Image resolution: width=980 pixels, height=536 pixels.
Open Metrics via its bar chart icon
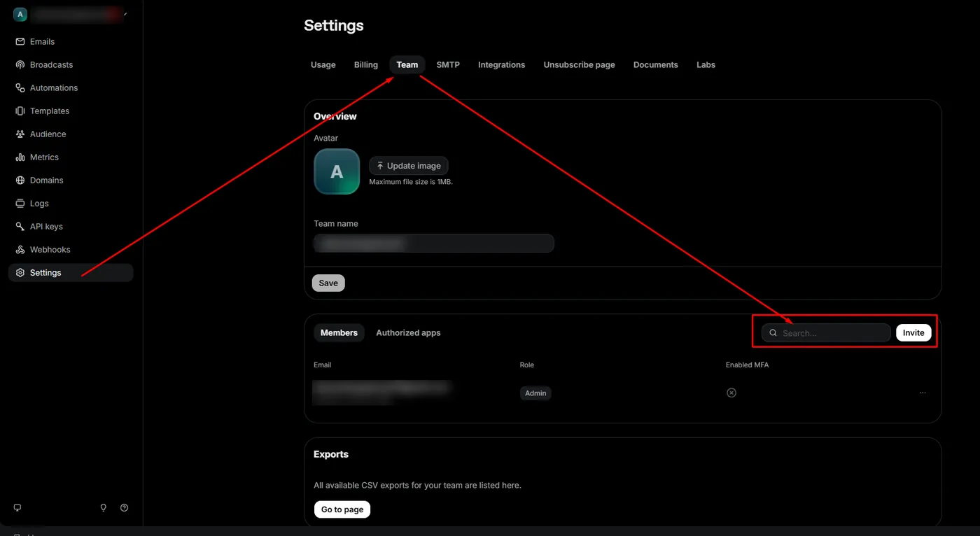(x=20, y=157)
